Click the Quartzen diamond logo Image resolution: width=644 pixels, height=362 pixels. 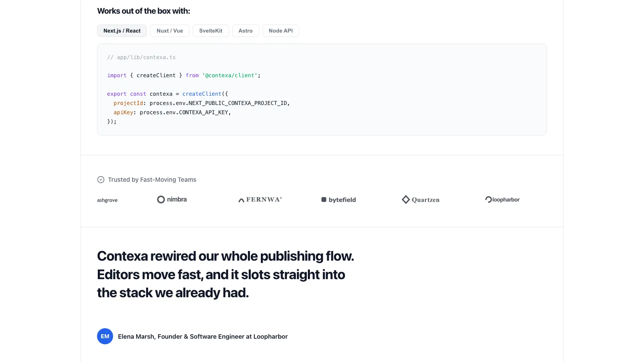421,200
